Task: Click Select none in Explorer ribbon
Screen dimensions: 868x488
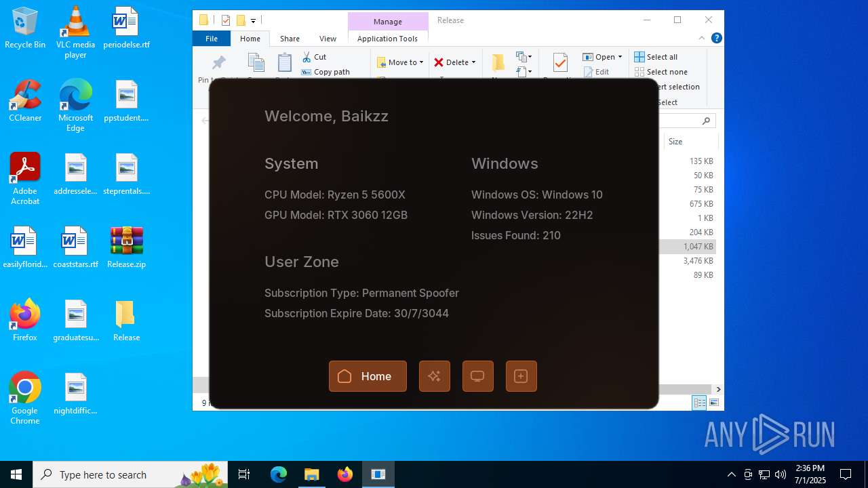Action: point(661,72)
